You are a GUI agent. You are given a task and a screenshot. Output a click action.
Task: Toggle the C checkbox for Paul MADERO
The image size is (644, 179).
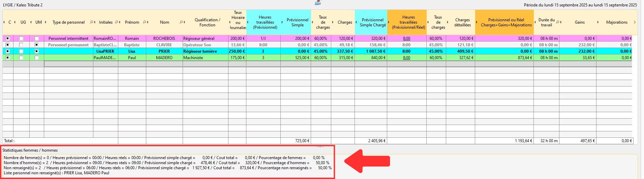(8, 58)
